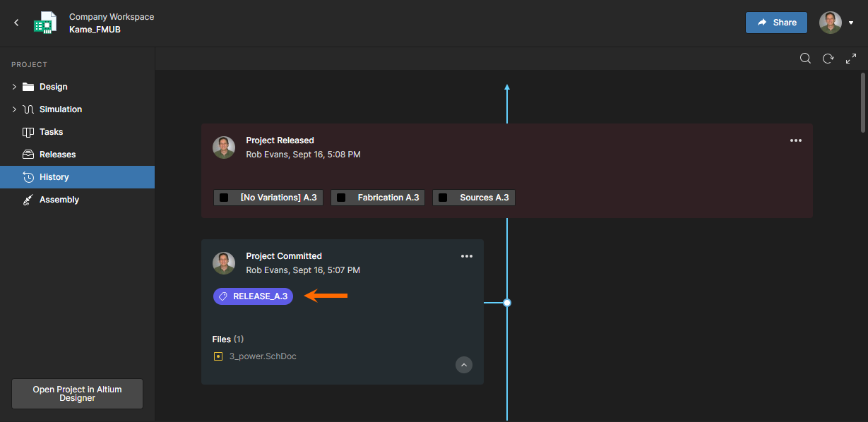
Task: Click the green Kame_FMUB project board icon
Action: coord(45,23)
